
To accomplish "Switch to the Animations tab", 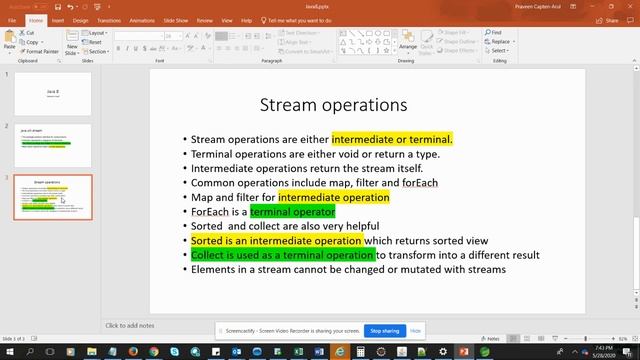I will coord(142,20).
